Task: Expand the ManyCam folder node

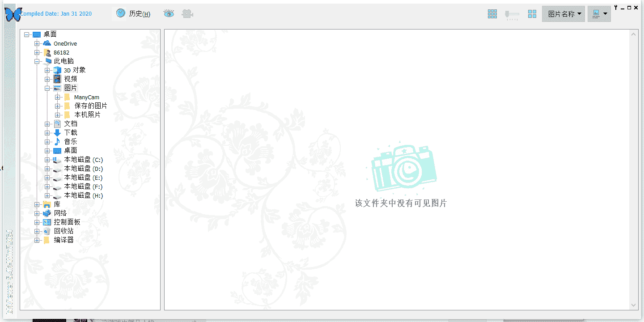Action: pyautogui.click(x=58, y=97)
